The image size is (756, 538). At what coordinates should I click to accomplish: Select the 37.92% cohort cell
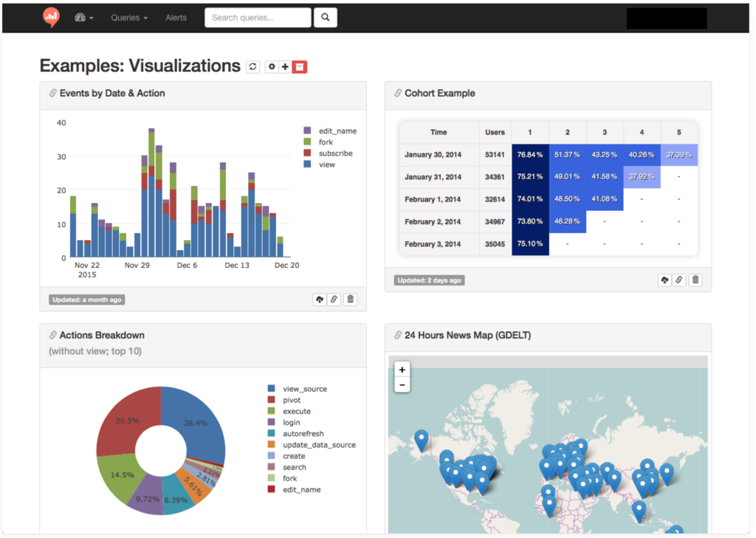tap(642, 177)
